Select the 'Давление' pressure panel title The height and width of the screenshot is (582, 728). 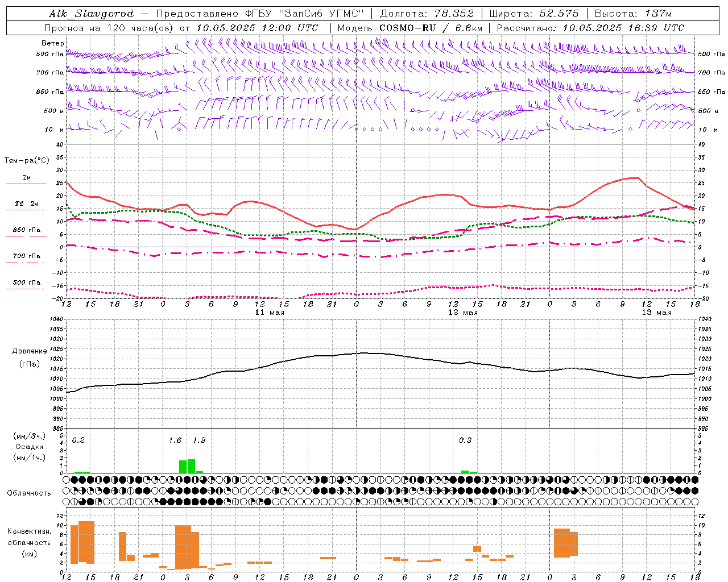point(30,351)
